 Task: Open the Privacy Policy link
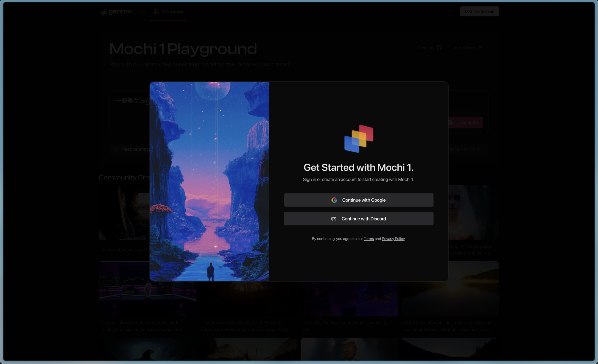pyautogui.click(x=393, y=239)
